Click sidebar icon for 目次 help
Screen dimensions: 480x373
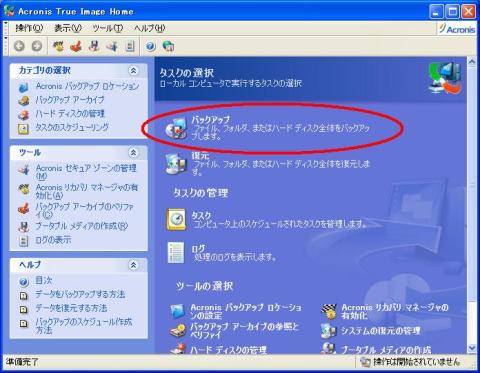click(24, 282)
